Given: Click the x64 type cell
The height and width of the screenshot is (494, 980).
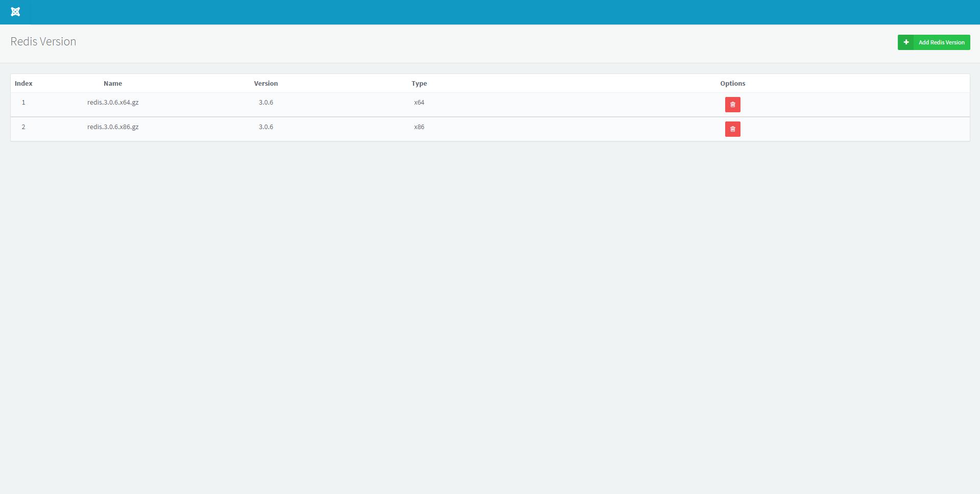Looking at the screenshot, I should (x=419, y=102).
